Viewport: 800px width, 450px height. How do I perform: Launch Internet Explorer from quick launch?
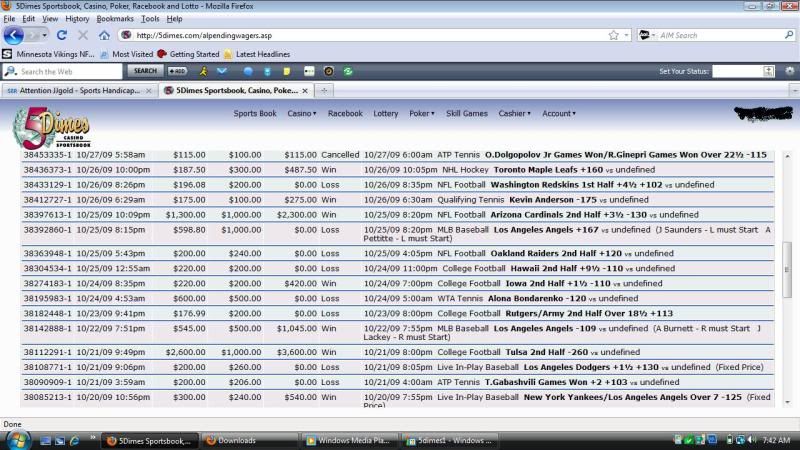coord(74,440)
